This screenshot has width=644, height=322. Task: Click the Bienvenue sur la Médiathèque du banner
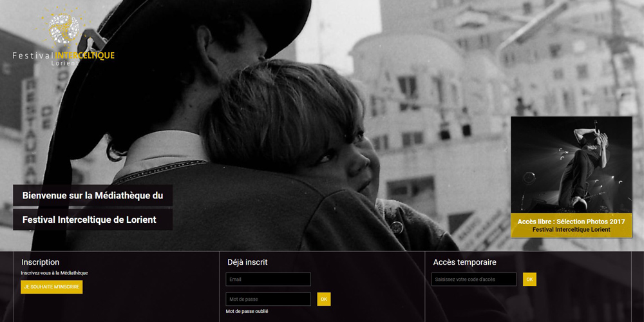coord(93,195)
